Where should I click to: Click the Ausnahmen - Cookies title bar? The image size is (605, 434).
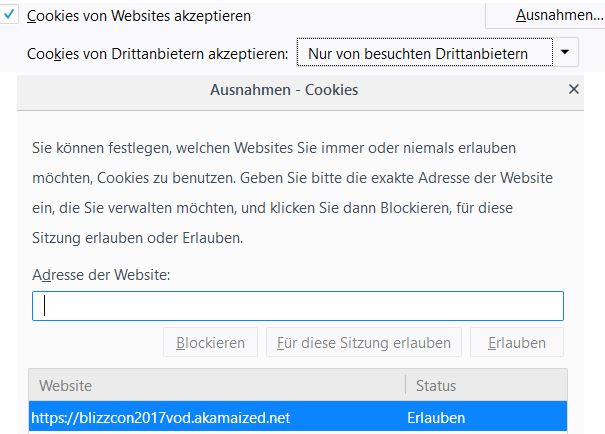(284, 90)
